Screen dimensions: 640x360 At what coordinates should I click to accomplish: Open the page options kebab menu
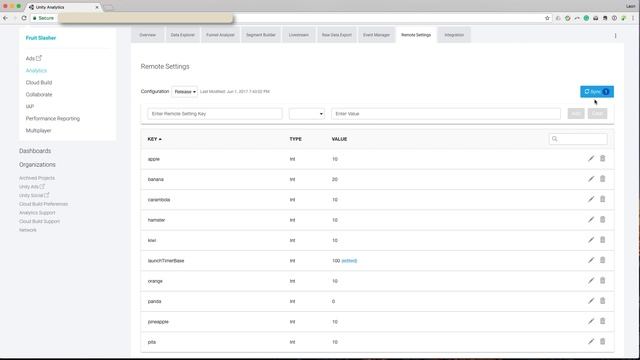[616, 36]
